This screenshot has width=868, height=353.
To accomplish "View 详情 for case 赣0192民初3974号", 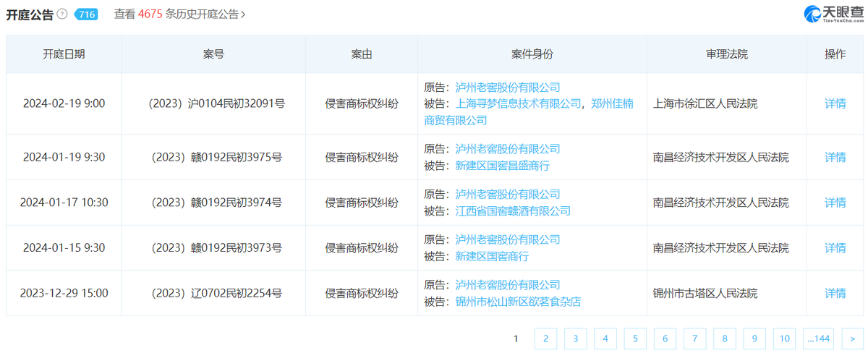I will click(x=835, y=203).
